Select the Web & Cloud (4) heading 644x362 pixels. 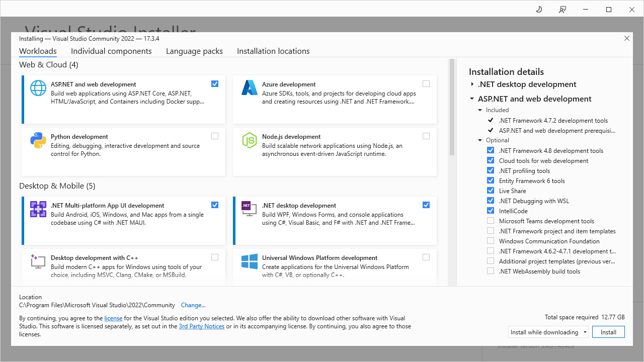click(48, 65)
